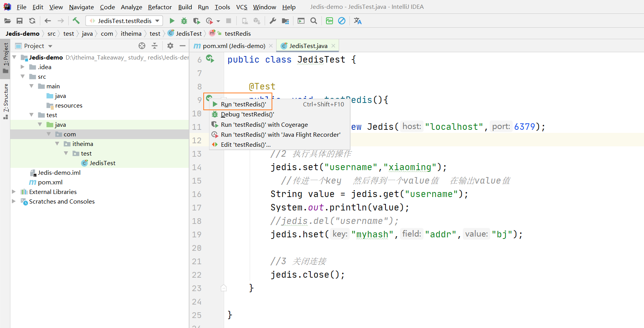This screenshot has height=328, width=644.
Task: Open the Refactor menu
Action: [x=160, y=7]
